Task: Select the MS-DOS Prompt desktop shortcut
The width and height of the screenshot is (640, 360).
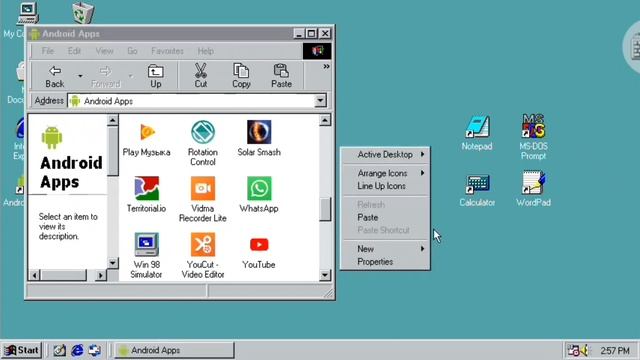Action: pyautogui.click(x=533, y=127)
